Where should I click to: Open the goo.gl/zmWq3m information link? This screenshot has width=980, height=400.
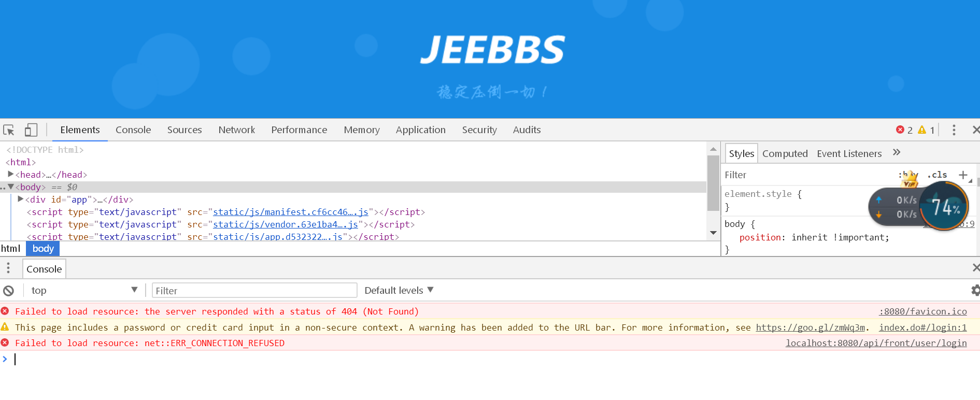click(x=810, y=327)
